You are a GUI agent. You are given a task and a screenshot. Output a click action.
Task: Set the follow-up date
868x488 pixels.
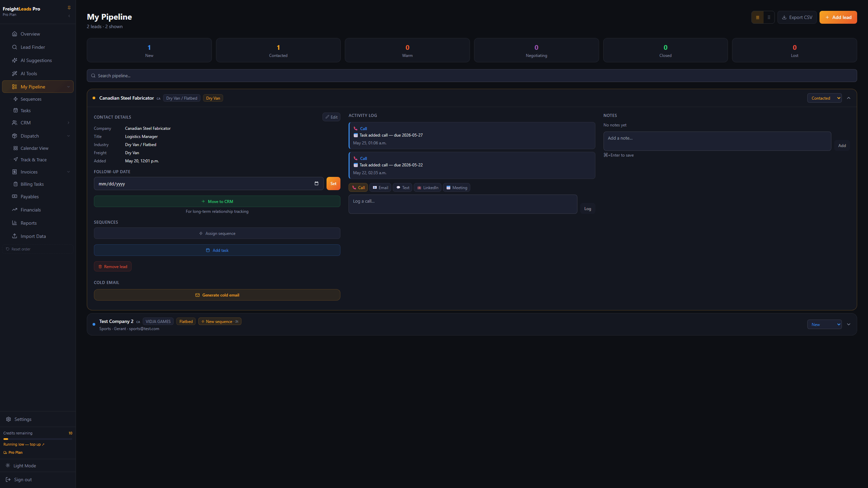(333, 183)
